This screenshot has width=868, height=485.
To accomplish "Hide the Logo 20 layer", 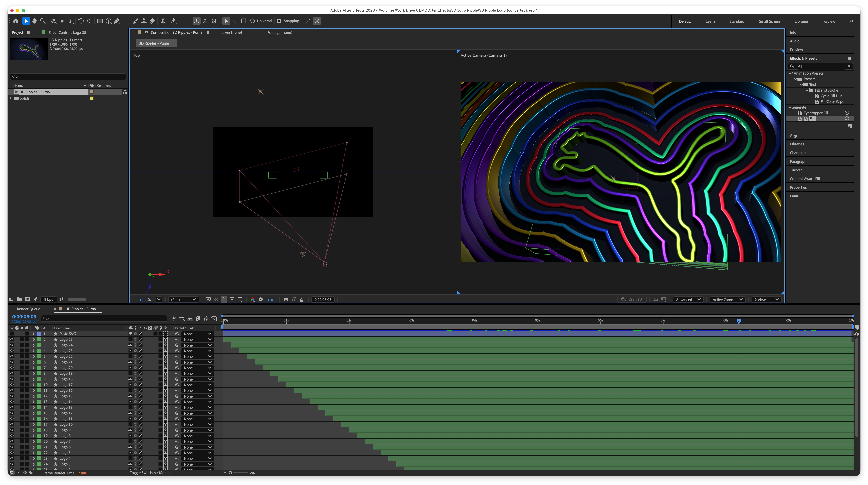I will (x=12, y=368).
